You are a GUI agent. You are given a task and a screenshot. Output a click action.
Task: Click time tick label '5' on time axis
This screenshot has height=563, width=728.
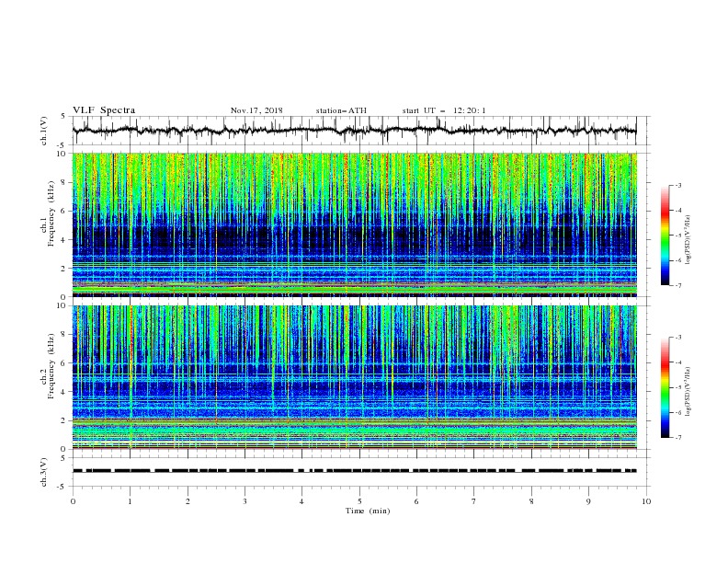coord(359,501)
